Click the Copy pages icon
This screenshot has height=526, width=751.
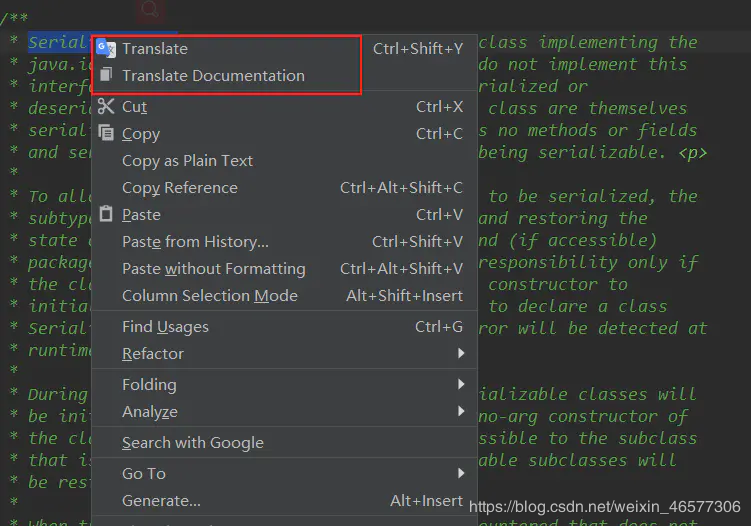pos(106,132)
